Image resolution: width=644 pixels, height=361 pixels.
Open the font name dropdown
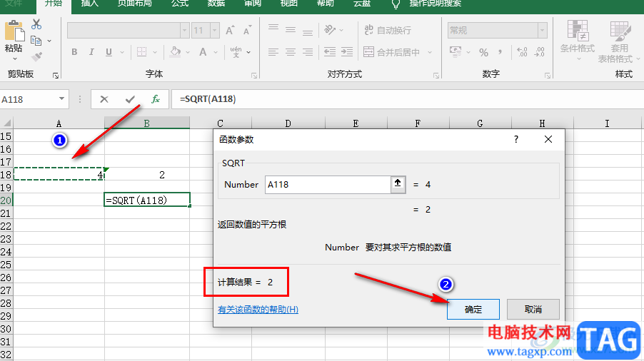point(184,31)
